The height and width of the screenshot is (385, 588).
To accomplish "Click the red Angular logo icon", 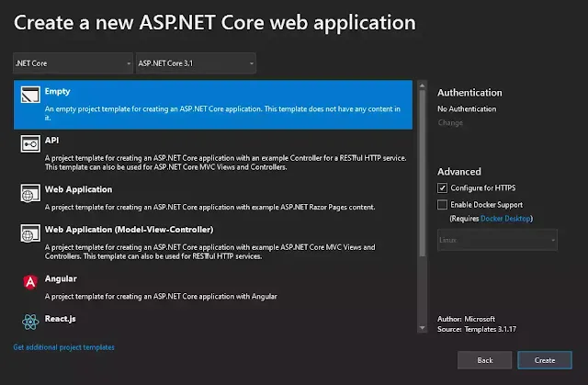I will coord(30,282).
